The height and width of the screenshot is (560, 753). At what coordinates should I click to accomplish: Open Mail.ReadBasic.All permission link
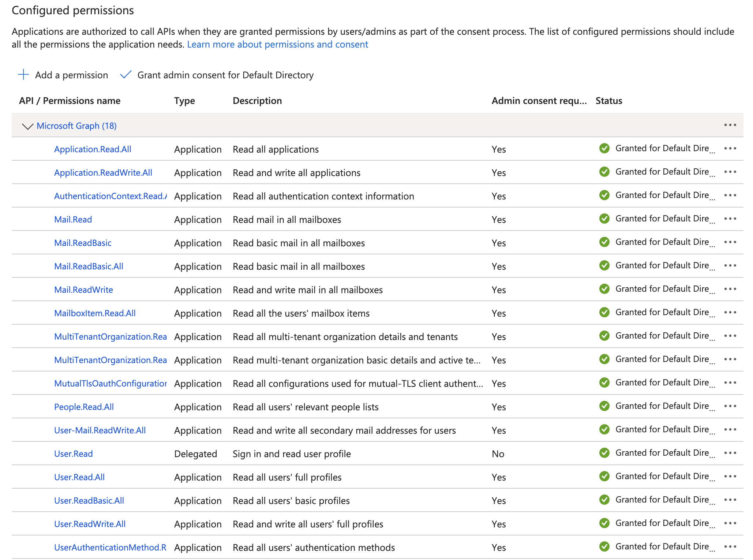[89, 266]
